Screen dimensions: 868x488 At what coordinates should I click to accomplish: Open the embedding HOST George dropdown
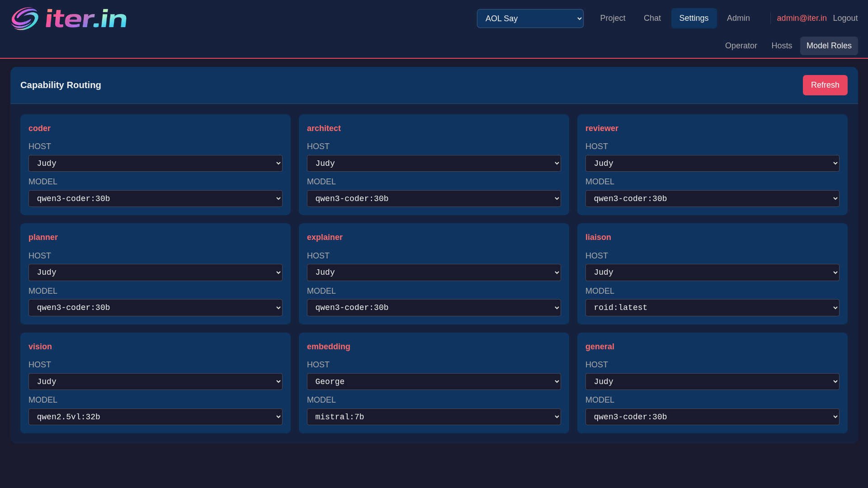click(434, 382)
